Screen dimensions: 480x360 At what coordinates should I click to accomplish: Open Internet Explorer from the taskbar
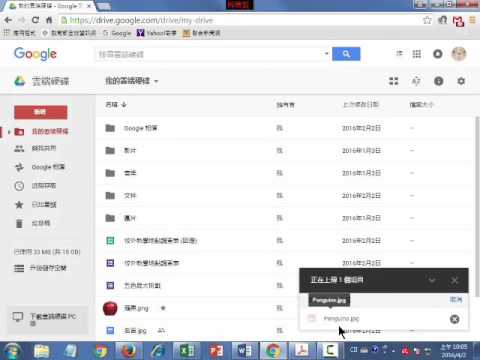click(x=157, y=351)
